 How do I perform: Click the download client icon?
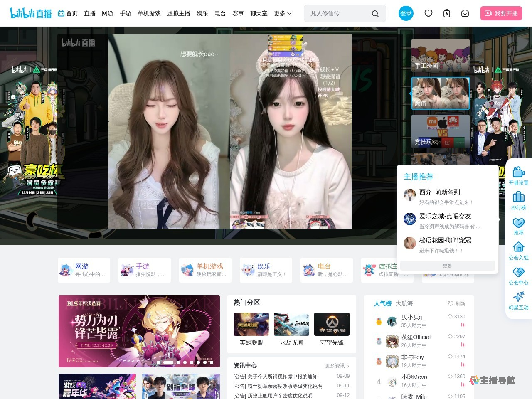click(465, 13)
